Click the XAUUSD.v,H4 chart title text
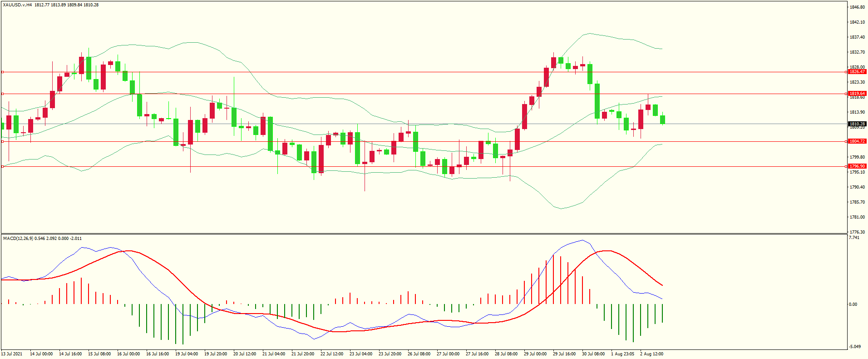Viewport: 868px width, 359px height. [17, 5]
